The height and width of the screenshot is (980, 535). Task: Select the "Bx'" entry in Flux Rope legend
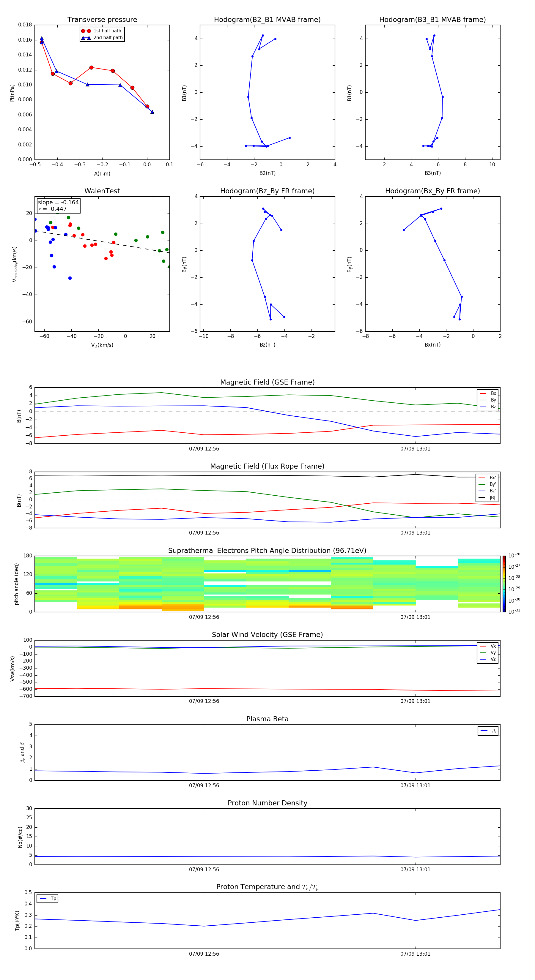click(487, 478)
